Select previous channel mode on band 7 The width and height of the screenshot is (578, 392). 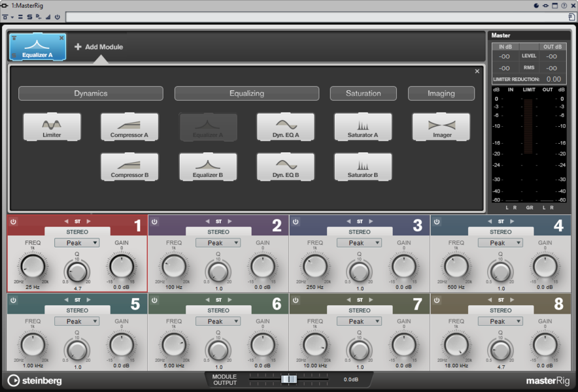(348, 300)
